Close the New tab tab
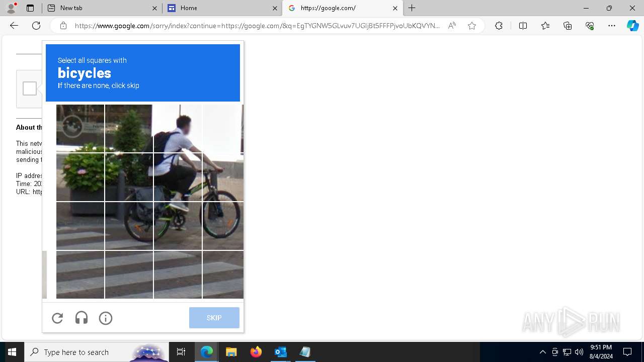This screenshot has width=644, height=362. pyautogui.click(x=154, y=8)
